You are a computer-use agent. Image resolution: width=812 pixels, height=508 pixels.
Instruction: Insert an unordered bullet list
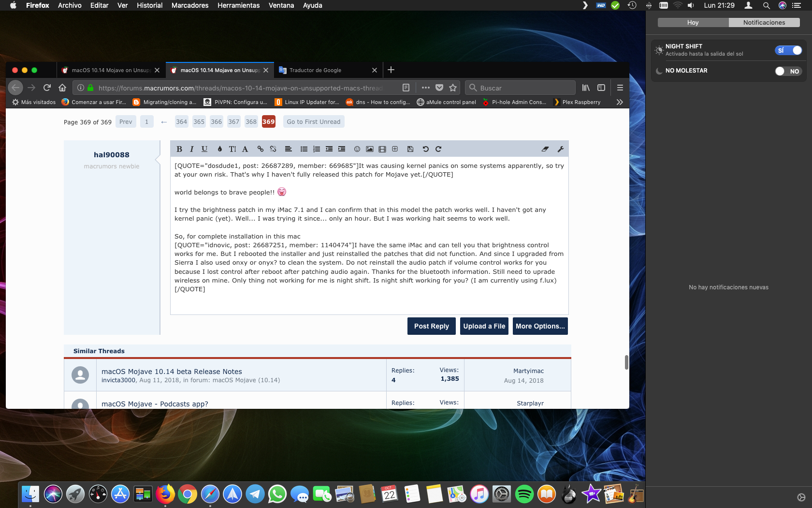pos(304,149)
